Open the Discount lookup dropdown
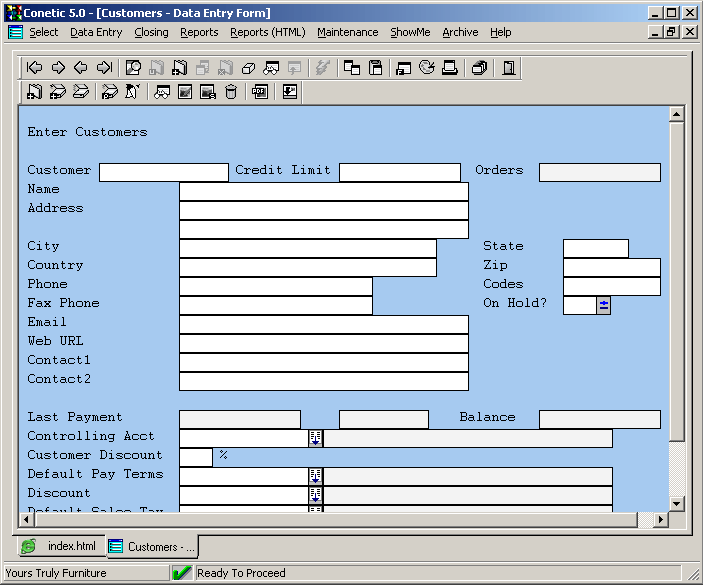703x585 pixels. click(315, 495)
